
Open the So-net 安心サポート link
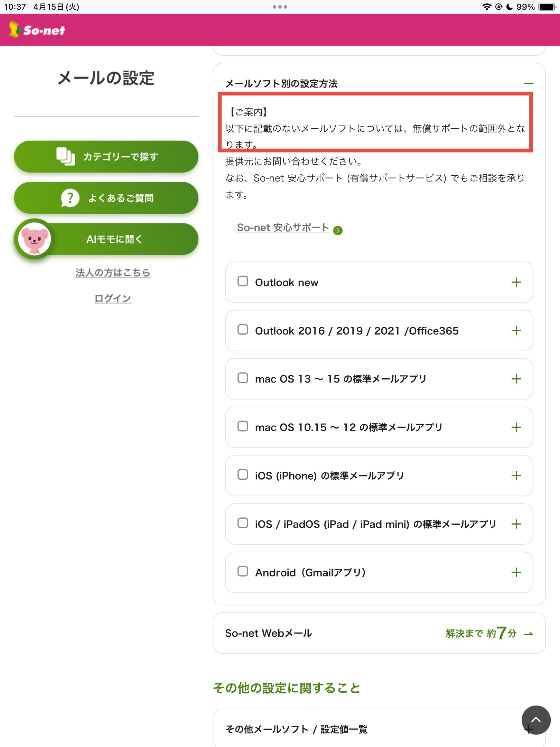click(x=283, y=228)
